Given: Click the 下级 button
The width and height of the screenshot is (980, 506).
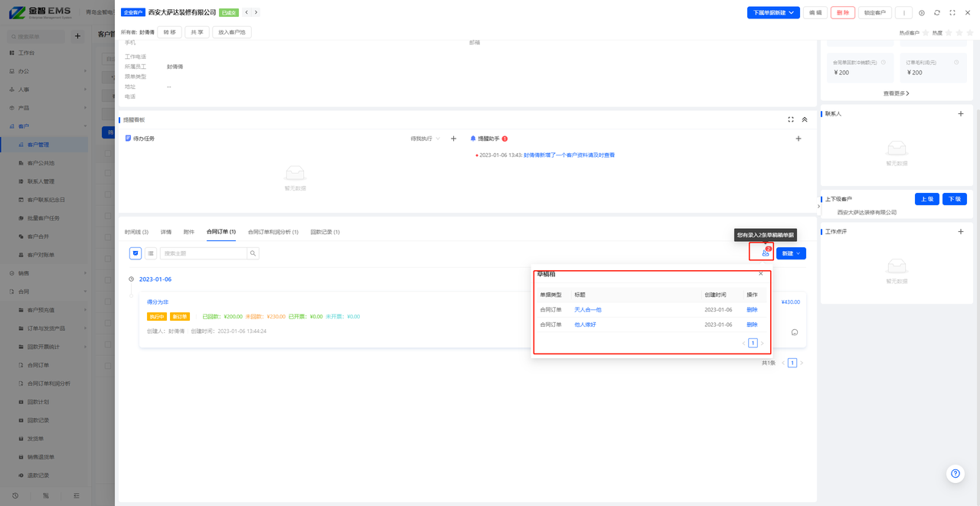Looking at the screenshot, I should pyautogui.click(x=955, y=199).
